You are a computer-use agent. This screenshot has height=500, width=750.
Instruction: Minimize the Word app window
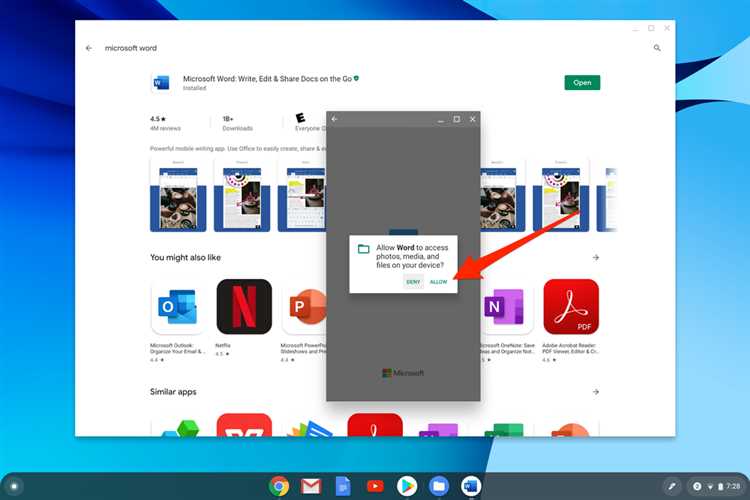point(441,120)
